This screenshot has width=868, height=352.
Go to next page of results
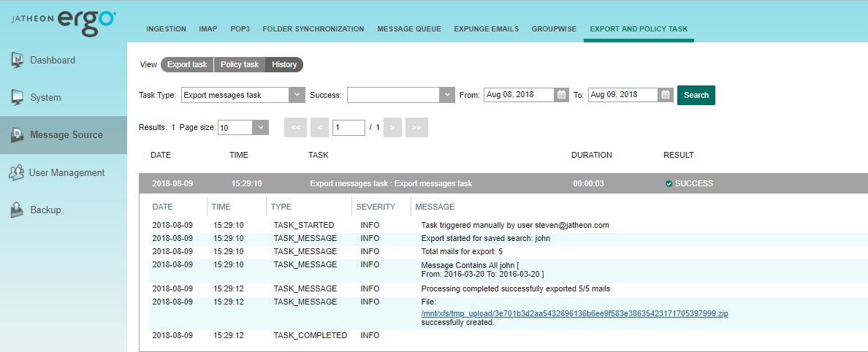[392, 127]
